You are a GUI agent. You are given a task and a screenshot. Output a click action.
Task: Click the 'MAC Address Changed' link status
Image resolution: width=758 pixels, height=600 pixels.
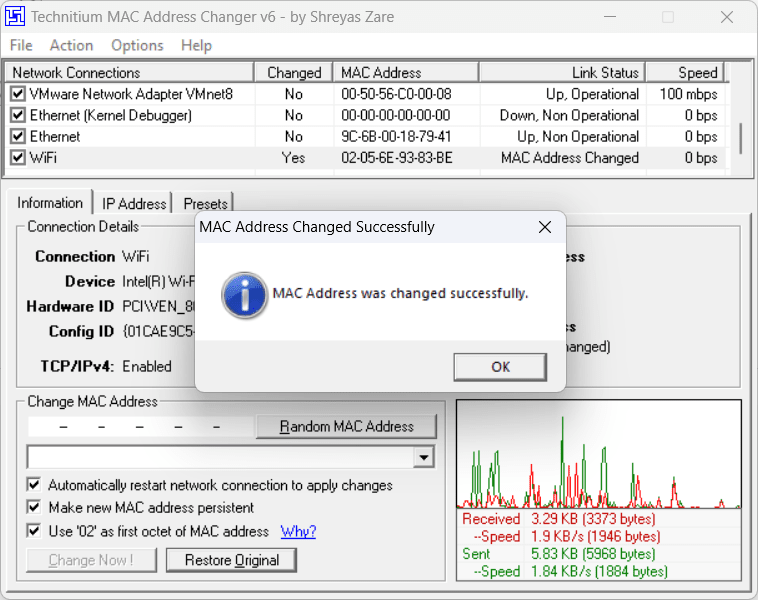[x=570, y=158]
